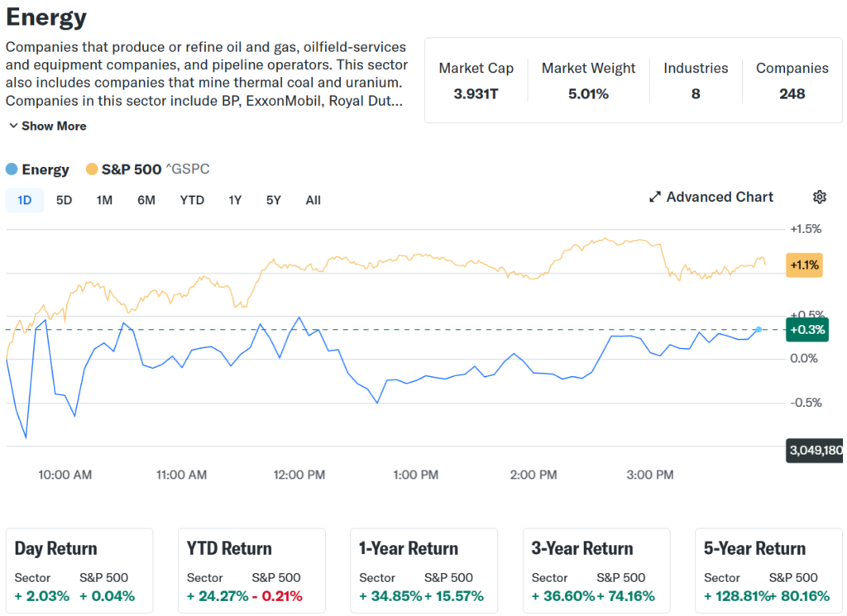The height and width of the screenshot is (616, 847).
Task: Expand description with Show More
Action: pyautogui.click(x=47, y=126)
